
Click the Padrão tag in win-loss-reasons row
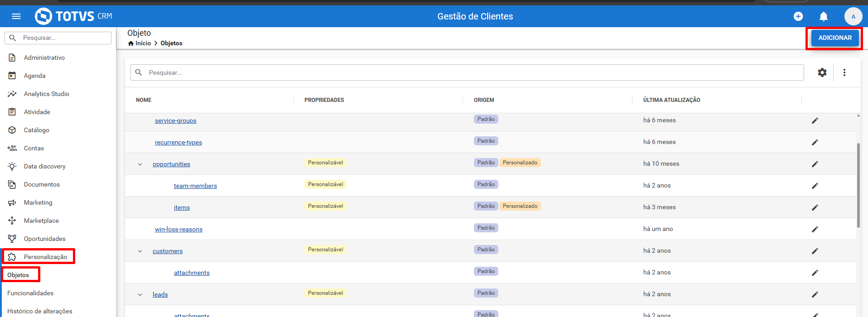click(x=486, y=228)
